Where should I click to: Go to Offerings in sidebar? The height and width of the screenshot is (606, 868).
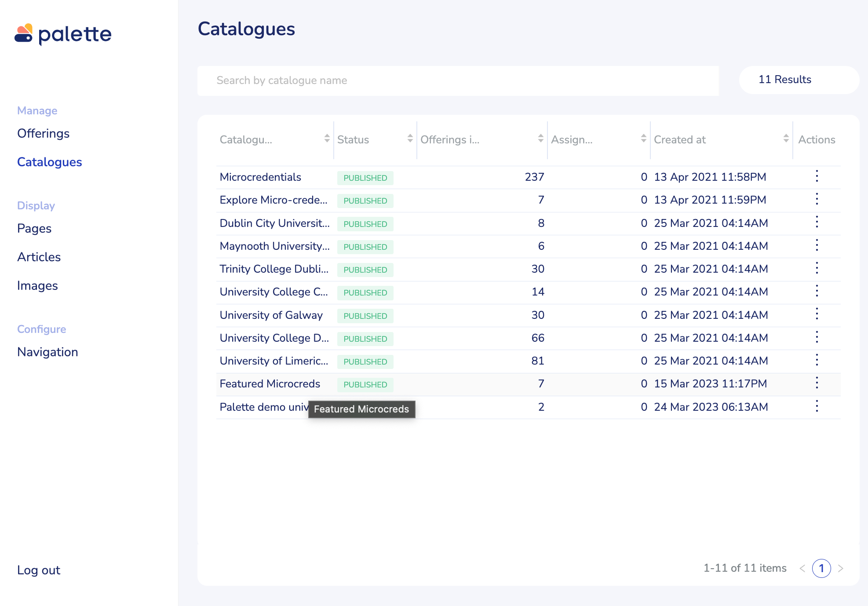click(43, 133)
